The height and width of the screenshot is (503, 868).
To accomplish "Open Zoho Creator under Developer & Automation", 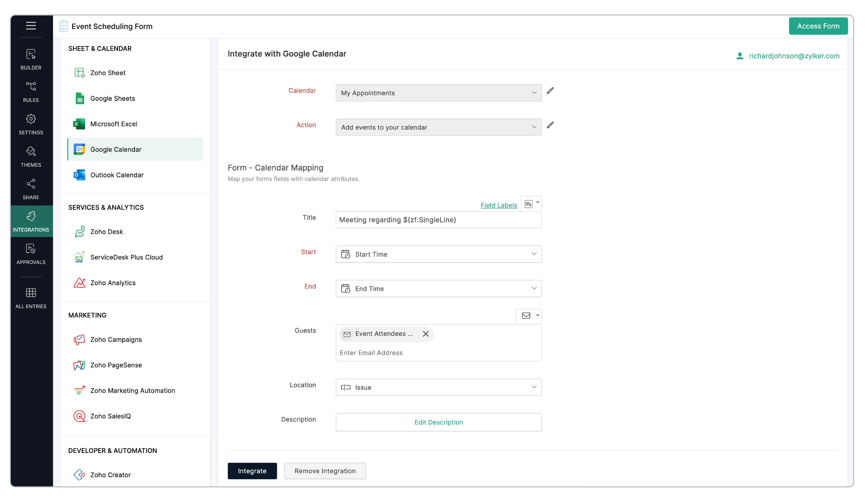I will 110,475.
